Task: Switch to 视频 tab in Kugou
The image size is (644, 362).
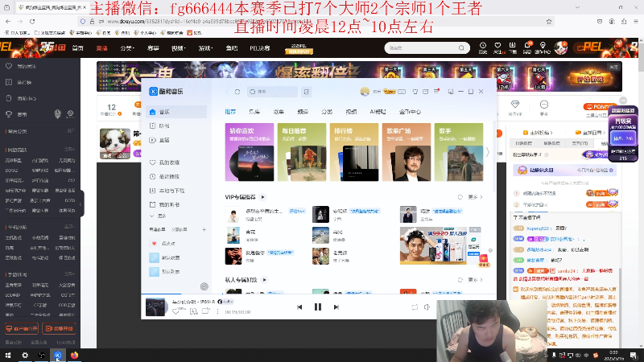Action: pos(351,112)
